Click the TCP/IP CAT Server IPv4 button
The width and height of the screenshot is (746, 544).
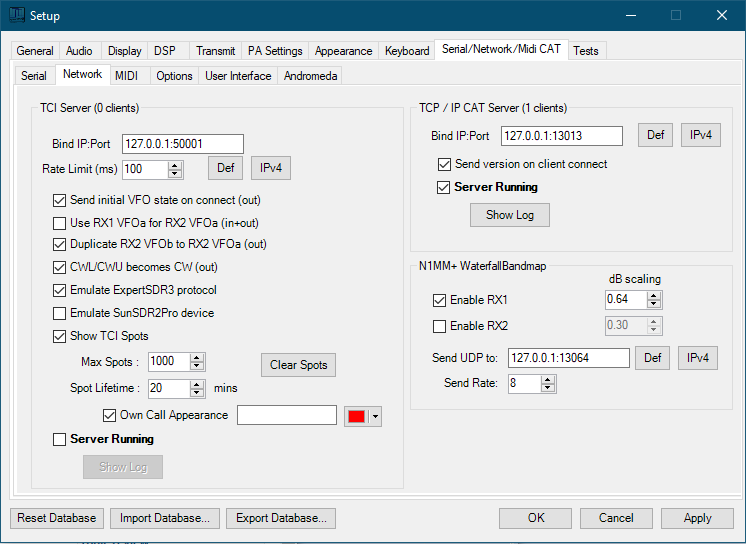[701, 135]
